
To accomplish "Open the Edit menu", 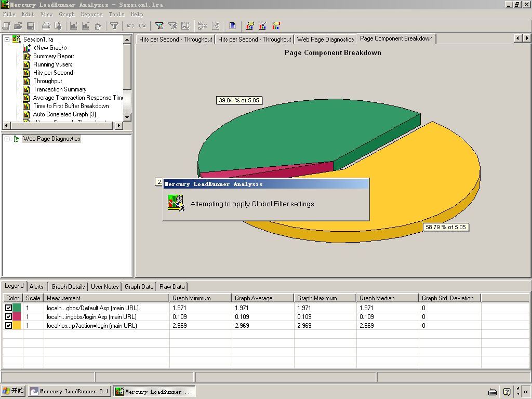I will coord(28,14).
